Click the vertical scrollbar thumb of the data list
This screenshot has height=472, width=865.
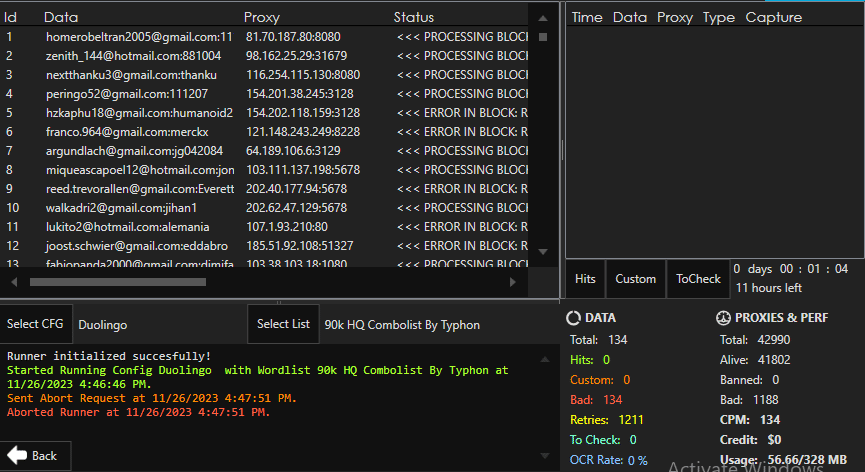pyautogui.click(x=543, y=37)
